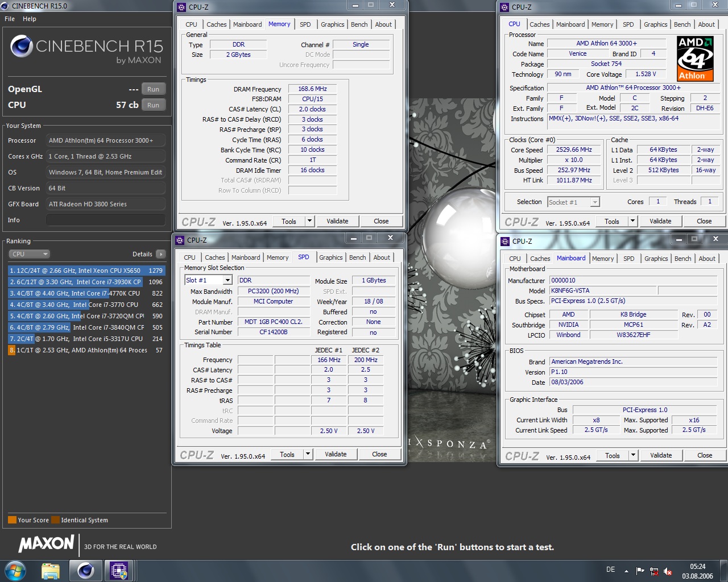Click CPU-Z Memory window title icon

tap(181, 7)
